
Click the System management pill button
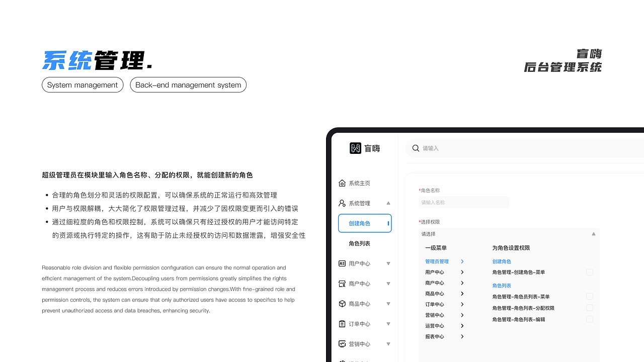(83, 85)
